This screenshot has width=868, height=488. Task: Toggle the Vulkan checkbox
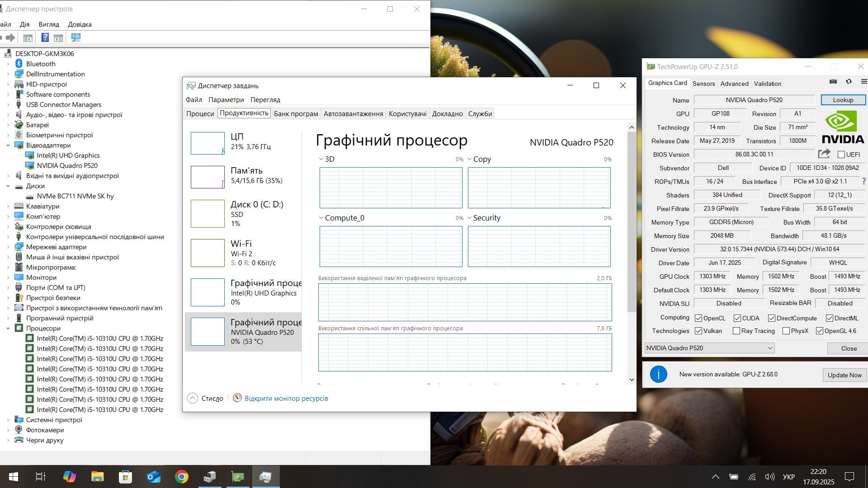698,331
